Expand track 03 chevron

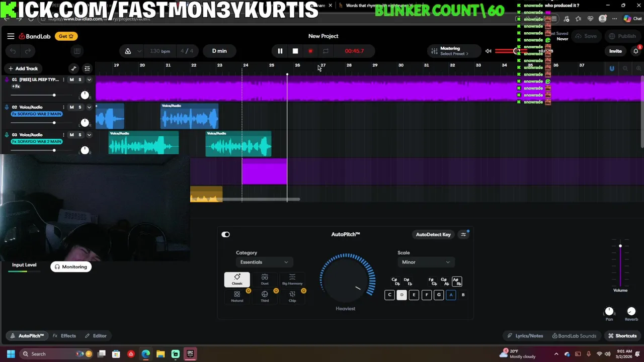pyautogui.click(x=89, y=135)
